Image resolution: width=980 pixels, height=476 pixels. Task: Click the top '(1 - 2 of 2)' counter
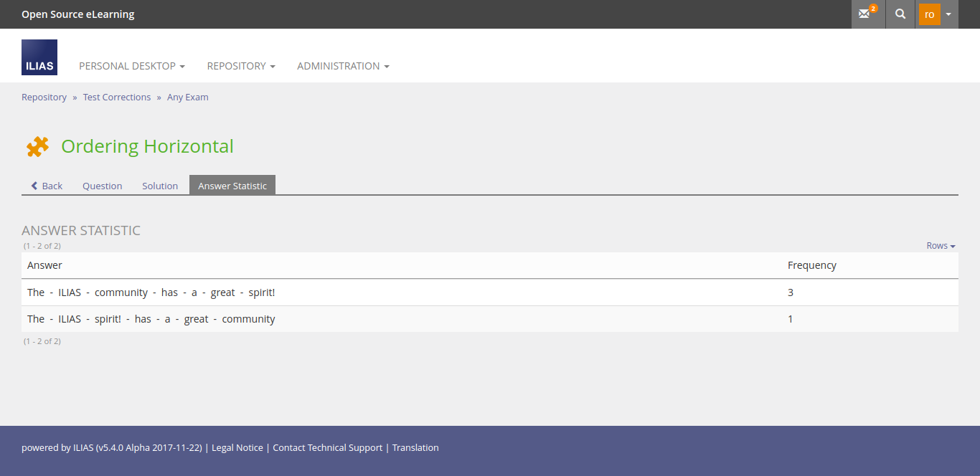(42, 246)
